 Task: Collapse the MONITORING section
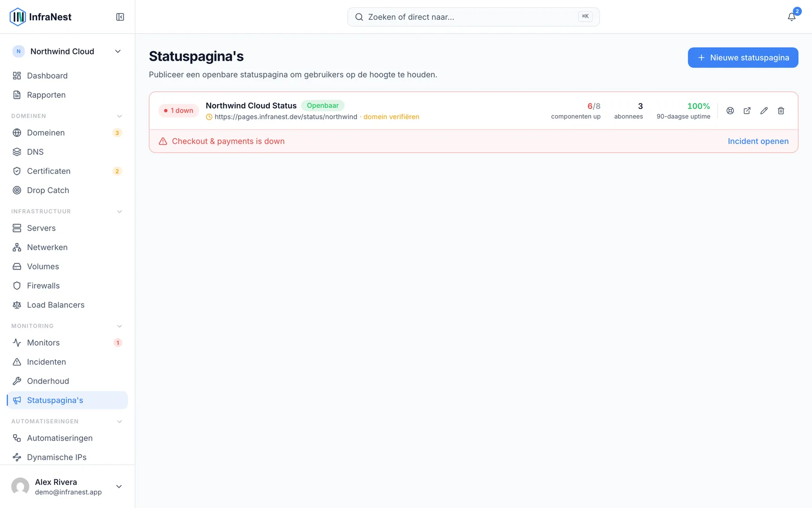point(120,326)
